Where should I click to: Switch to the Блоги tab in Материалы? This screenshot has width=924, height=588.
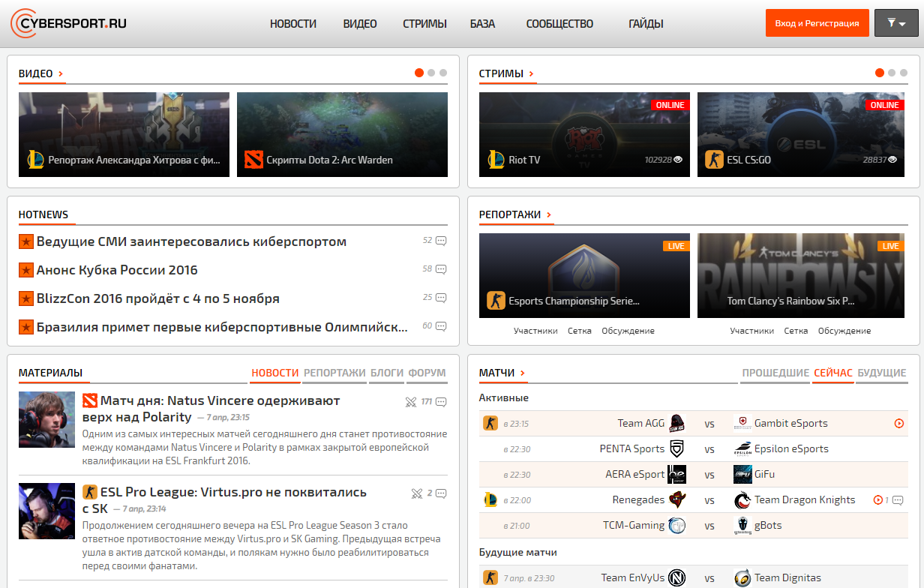[x=386, y=373]
